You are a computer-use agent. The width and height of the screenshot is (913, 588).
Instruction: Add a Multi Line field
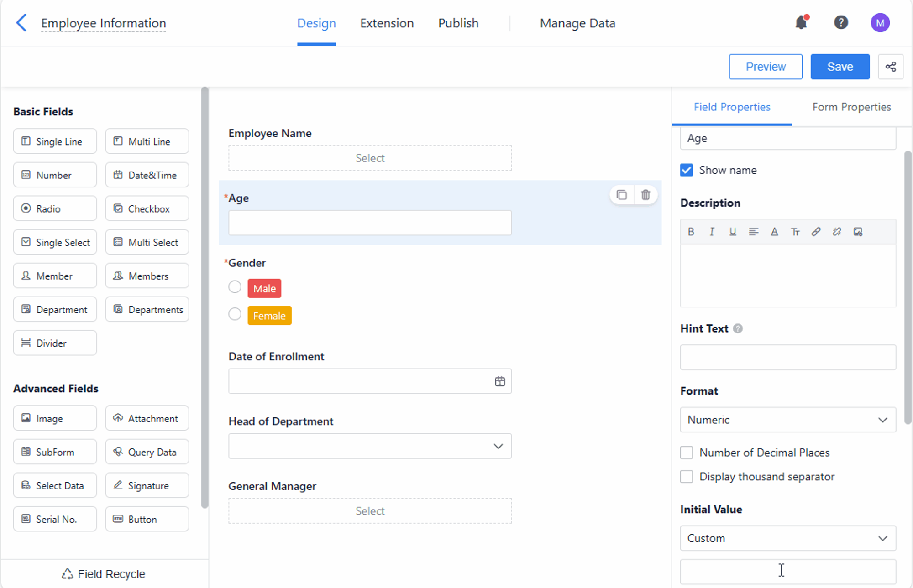(147, 141)
